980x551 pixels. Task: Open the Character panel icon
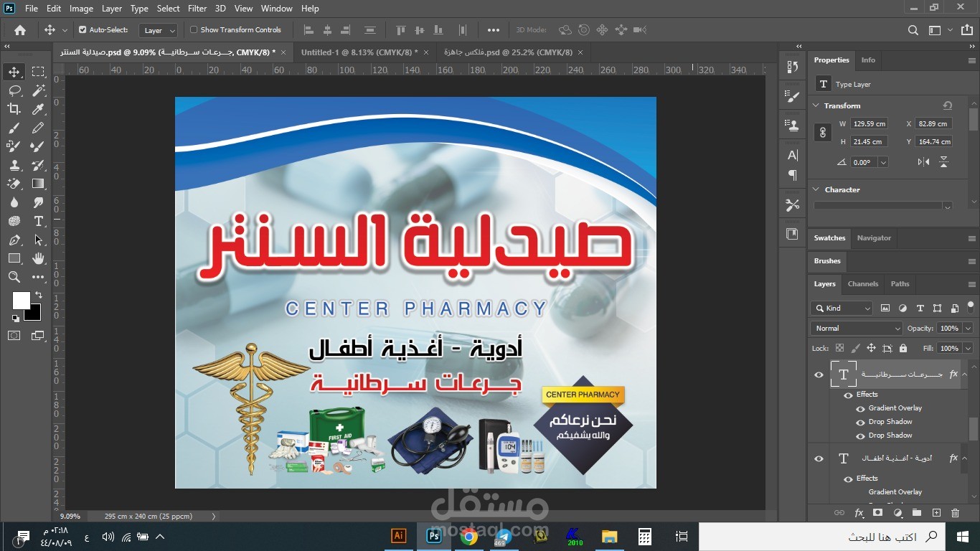pos(793,155)
